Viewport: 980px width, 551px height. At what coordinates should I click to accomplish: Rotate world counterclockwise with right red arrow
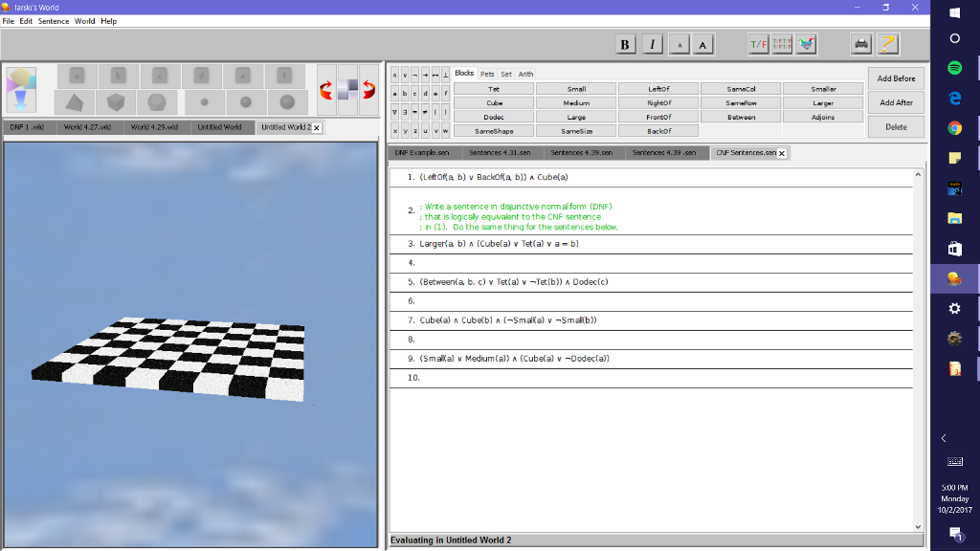[x=368, y=90]
